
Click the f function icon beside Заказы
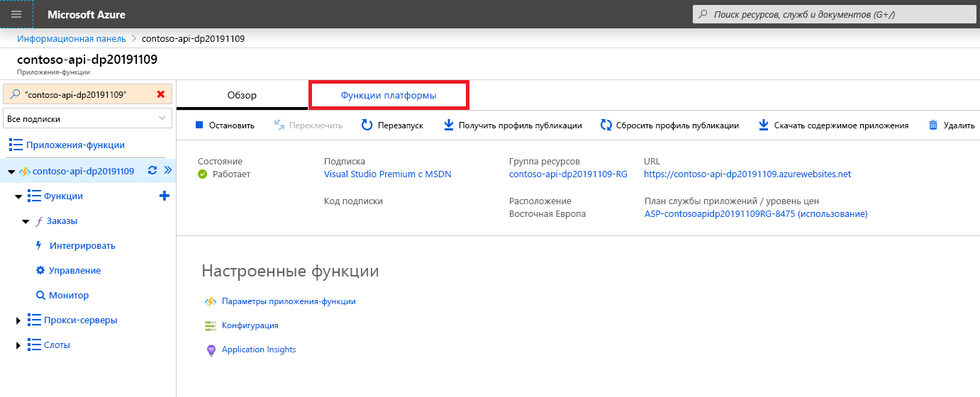[39, 221]
